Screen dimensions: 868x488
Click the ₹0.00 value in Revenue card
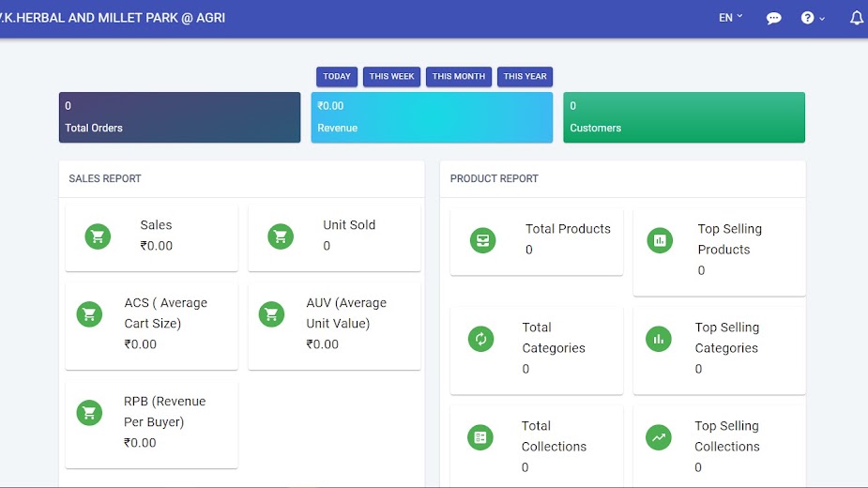330,106
